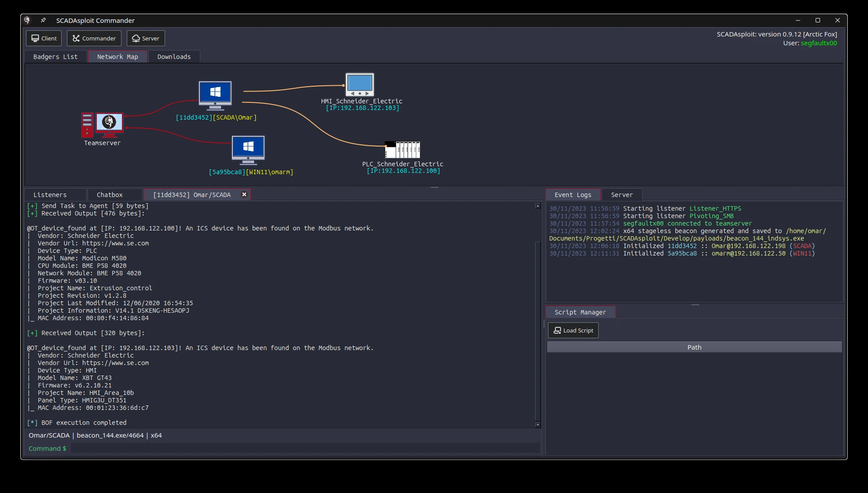Click the Command input field

pyautogui.click(x=305, y=448)
